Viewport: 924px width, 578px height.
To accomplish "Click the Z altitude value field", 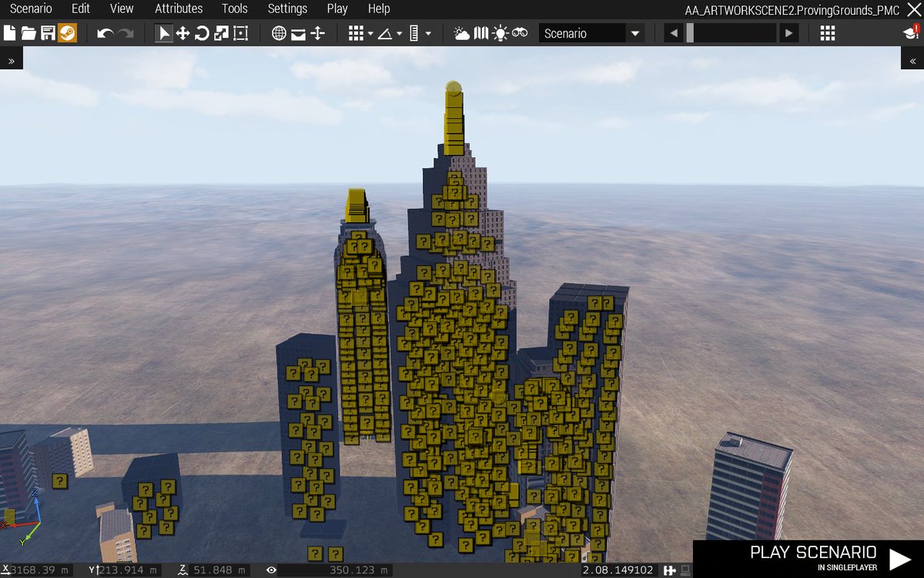I will click(x=219, y=570).
